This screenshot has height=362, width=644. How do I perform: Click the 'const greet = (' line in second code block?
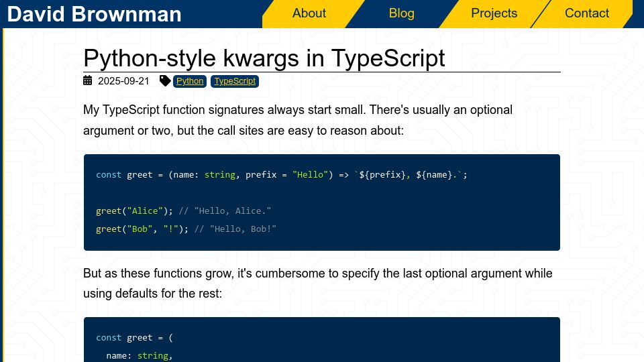click(x=134, y=338)
